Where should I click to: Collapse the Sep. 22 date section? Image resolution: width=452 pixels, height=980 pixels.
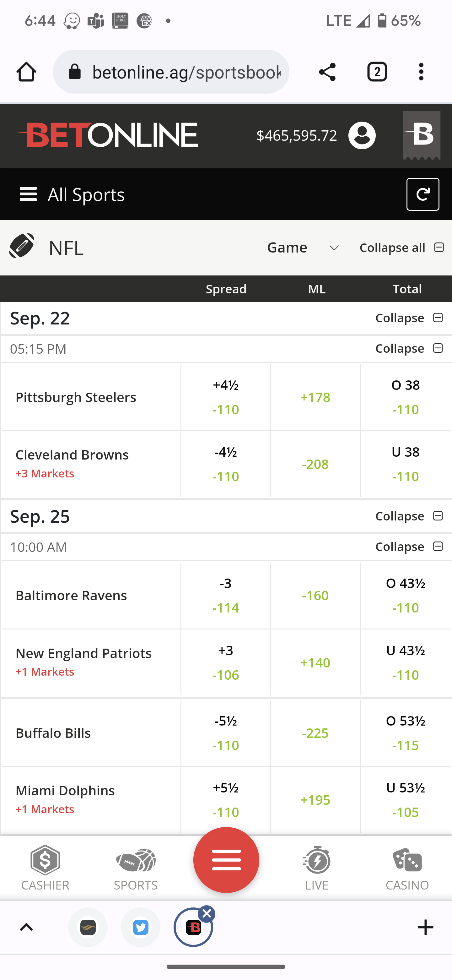coord(409,318)
